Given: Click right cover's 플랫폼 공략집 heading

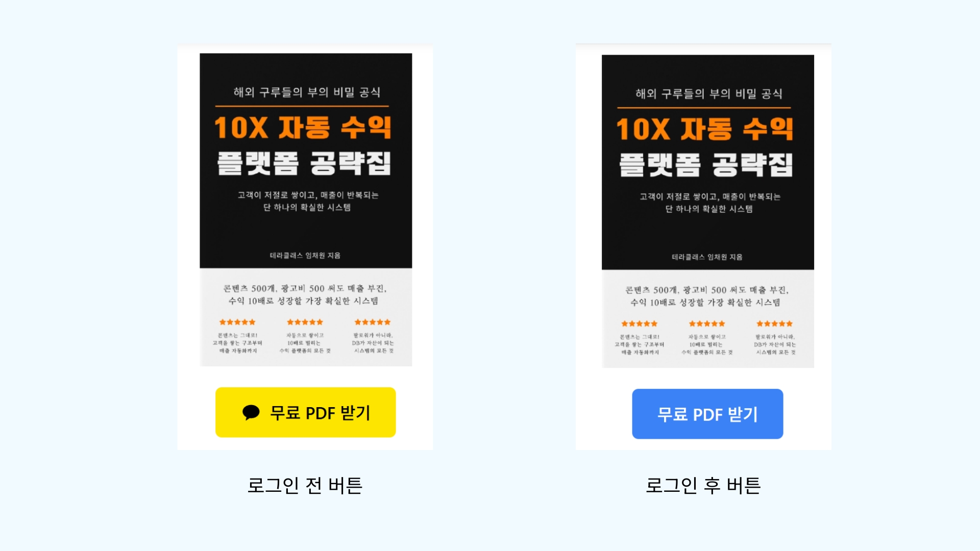Looking at the screenshot, I should (x=706, y=165).
